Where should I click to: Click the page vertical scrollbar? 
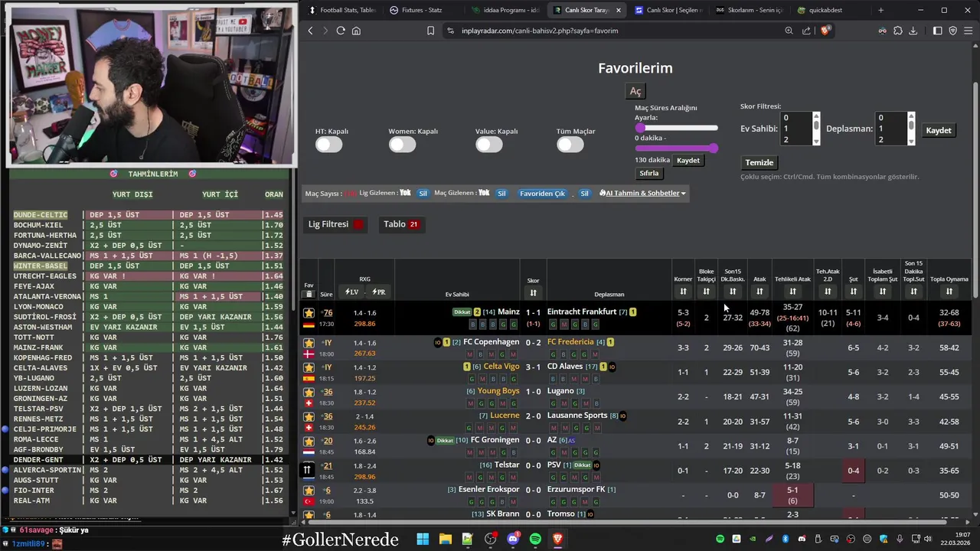point(975,191)
